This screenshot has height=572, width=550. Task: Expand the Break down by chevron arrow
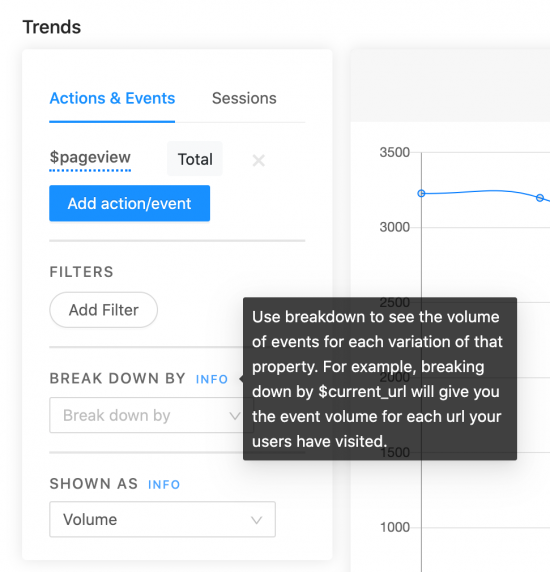pos(235,416)
